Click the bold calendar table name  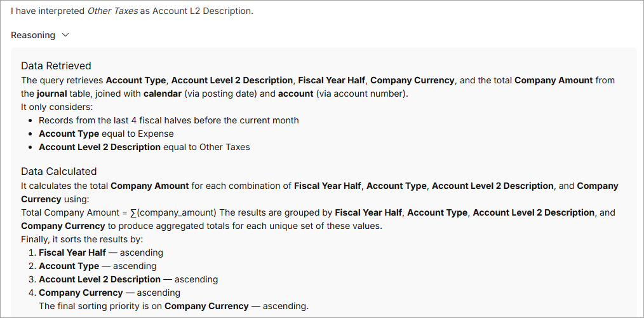pyautogui.click(x=161, y=93)
